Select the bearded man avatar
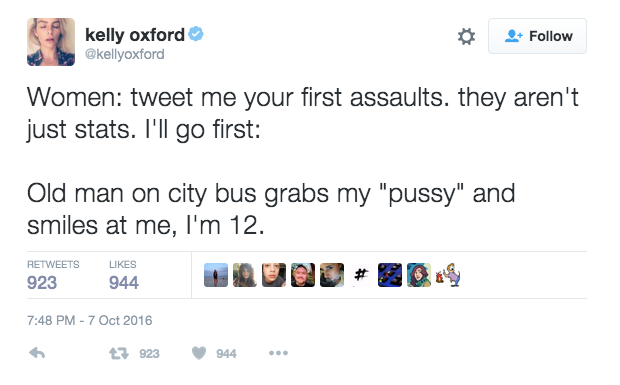 303,275
